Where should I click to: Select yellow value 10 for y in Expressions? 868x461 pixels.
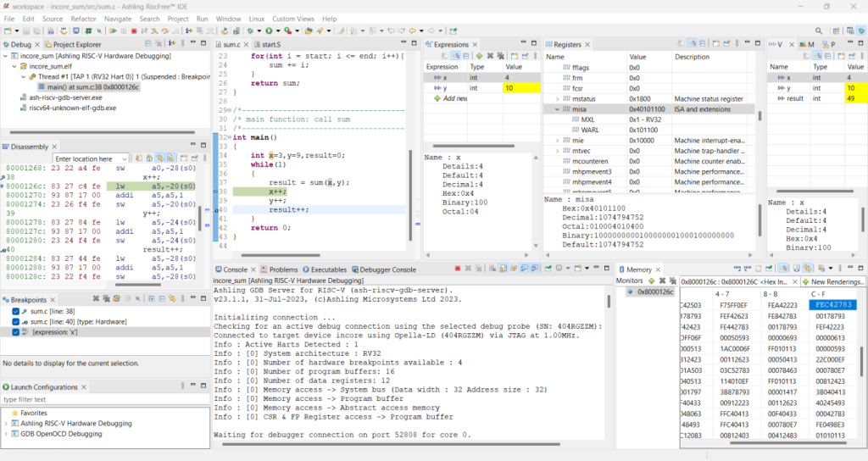coord(521,88)
